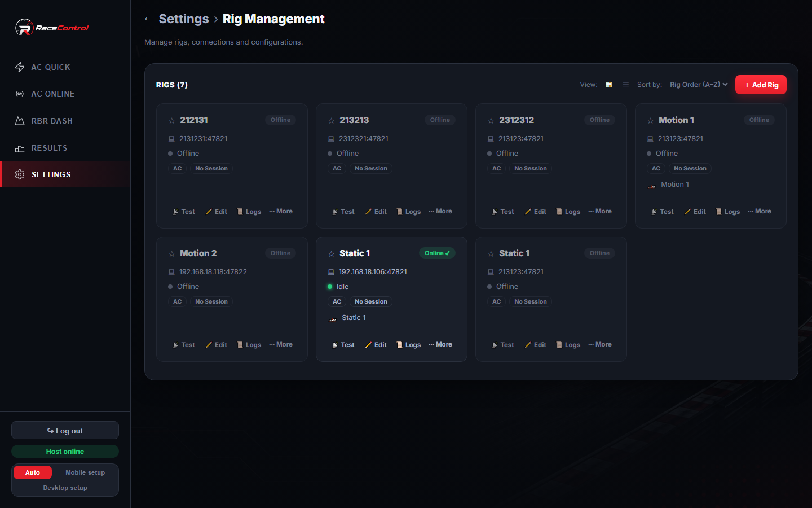Test rig 2312312

(503, 212)
